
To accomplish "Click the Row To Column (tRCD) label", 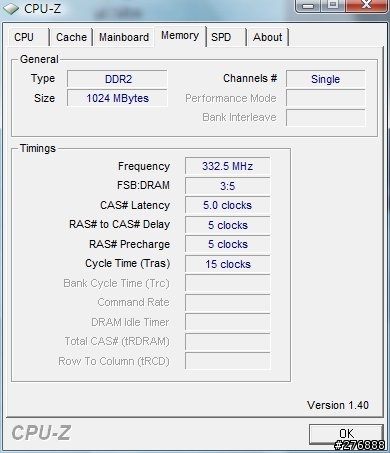I will click(x=114, y=361).
